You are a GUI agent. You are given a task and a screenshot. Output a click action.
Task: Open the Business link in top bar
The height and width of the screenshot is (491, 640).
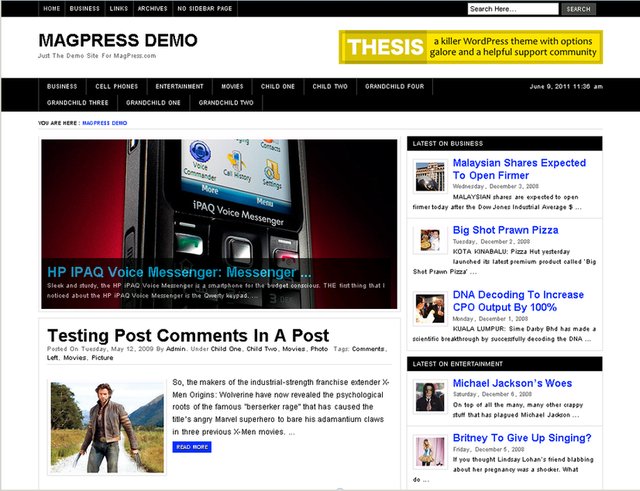pyautogui.click(x=84, y=9)
